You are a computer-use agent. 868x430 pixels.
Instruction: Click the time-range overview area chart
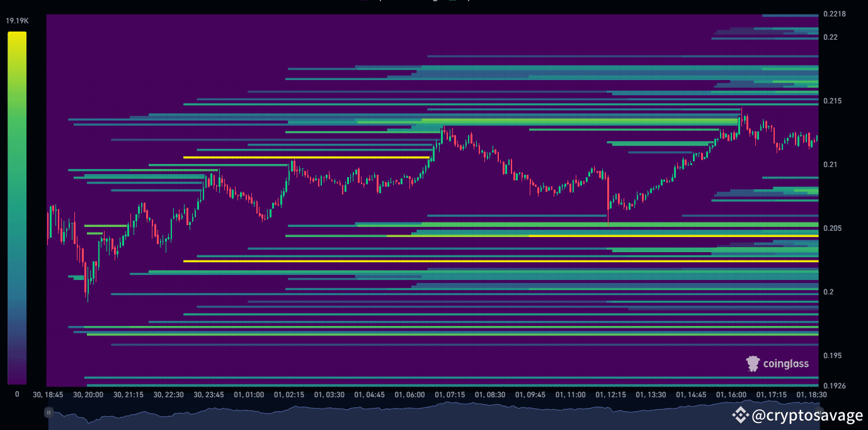tap(433, 415)
